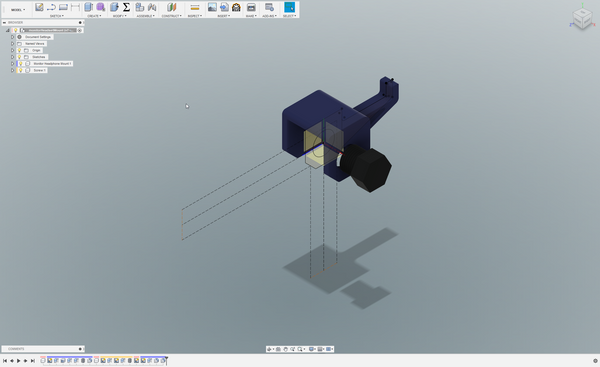The image size is (600, 367).
Task: Click the Press Pull icon in Modify
Action: click(x=114, y=7)
